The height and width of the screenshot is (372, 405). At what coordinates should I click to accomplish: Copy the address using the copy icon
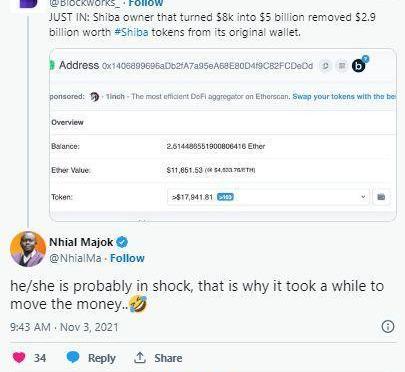point(325,66)
